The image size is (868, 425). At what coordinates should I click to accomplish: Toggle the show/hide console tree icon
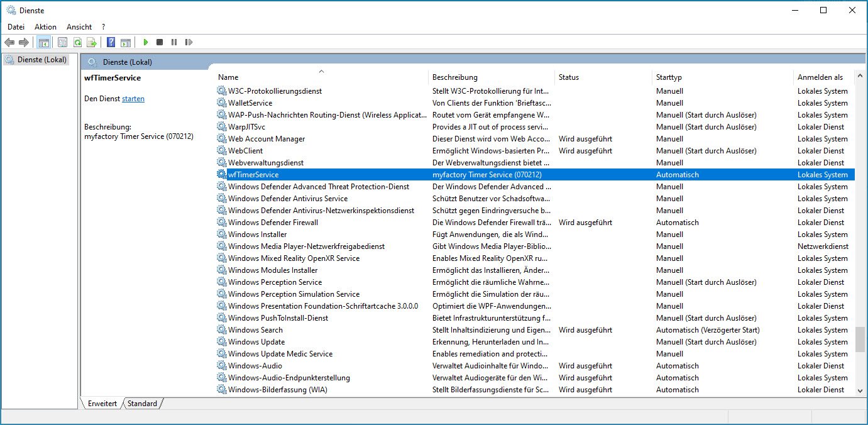click(x=43, y=42)
